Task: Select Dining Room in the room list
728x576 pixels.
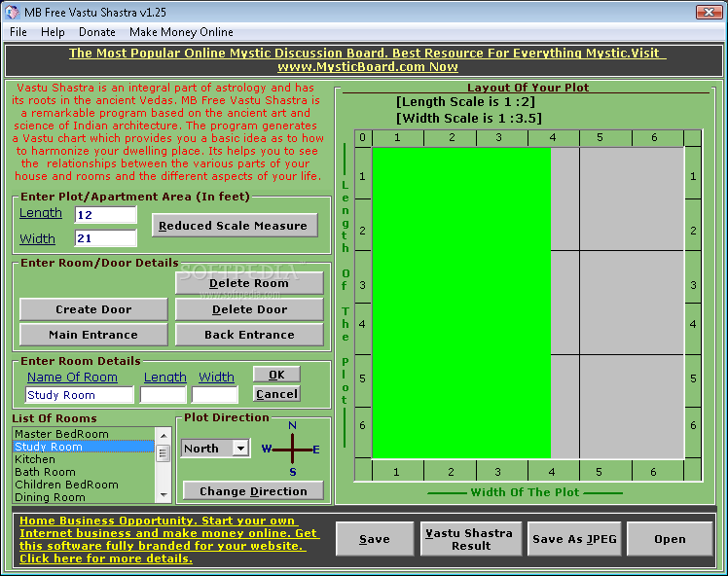Action: click(x=84, y=496)
